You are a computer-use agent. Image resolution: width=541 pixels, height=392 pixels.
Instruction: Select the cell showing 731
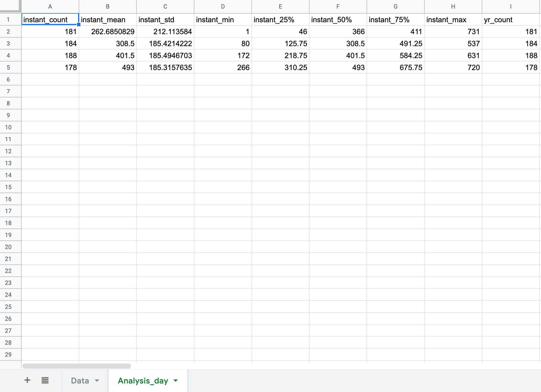(453, 32)
